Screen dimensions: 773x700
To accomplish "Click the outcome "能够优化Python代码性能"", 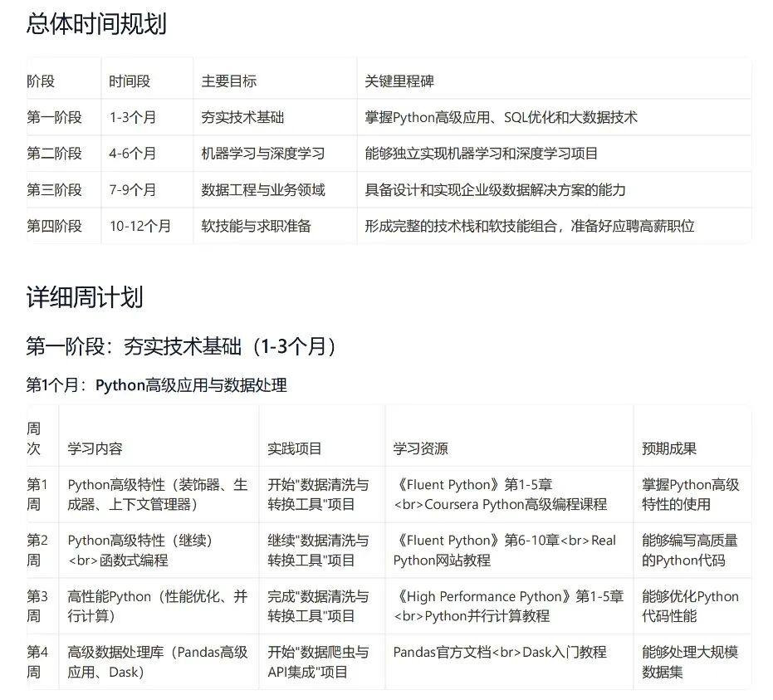I will [690, 606].
